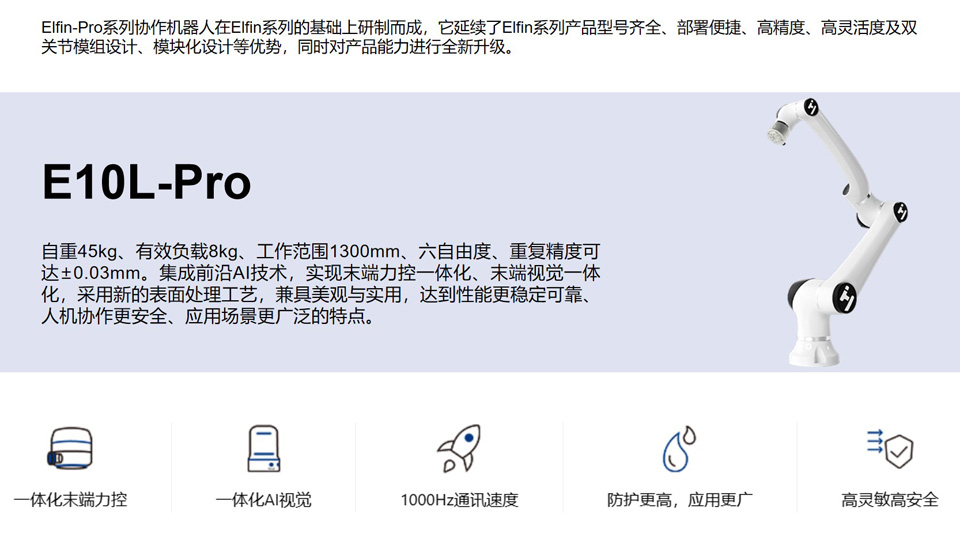This screenshot has width=960, height=540.
Task: Click the shield checkmark safety icon
Action: 890,449
